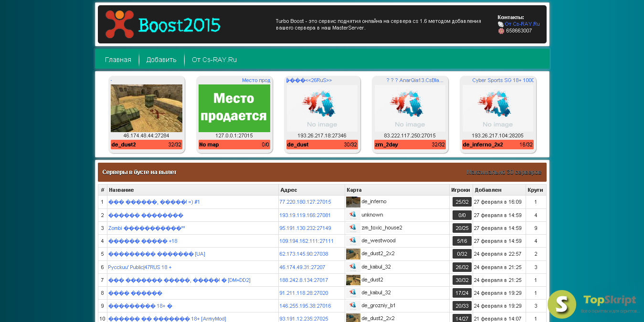Click No image thumbnail for zm_2day server

pos(410,108)
